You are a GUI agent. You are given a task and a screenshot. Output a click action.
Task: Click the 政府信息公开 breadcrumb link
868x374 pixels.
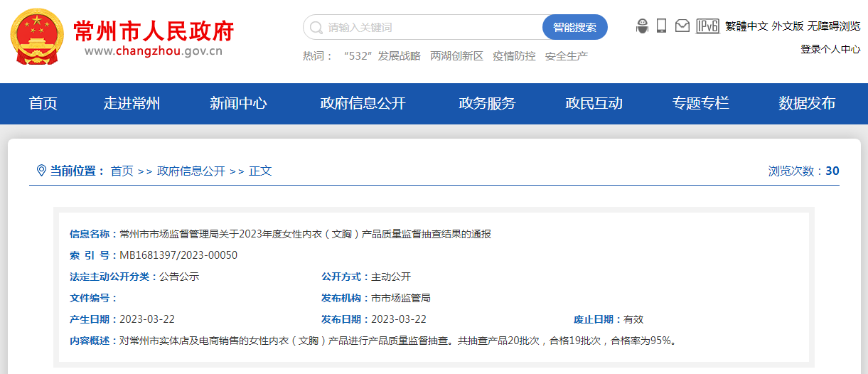[x=191, y=171]
